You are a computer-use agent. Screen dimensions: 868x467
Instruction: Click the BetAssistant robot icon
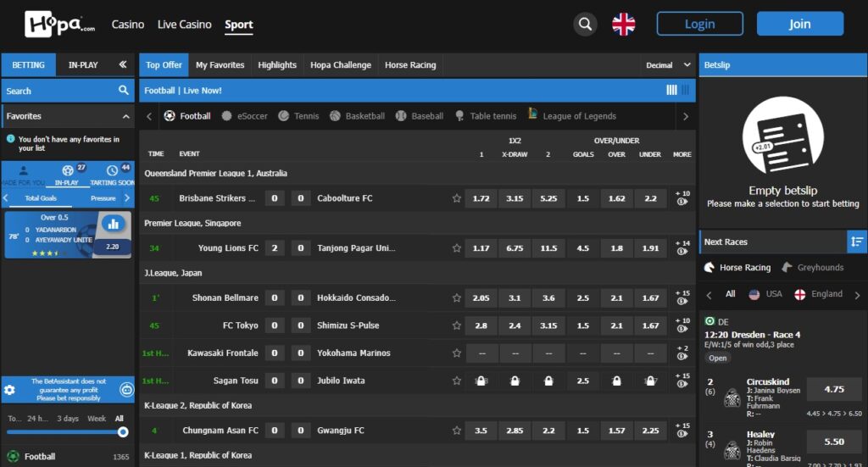click(127, 390)
